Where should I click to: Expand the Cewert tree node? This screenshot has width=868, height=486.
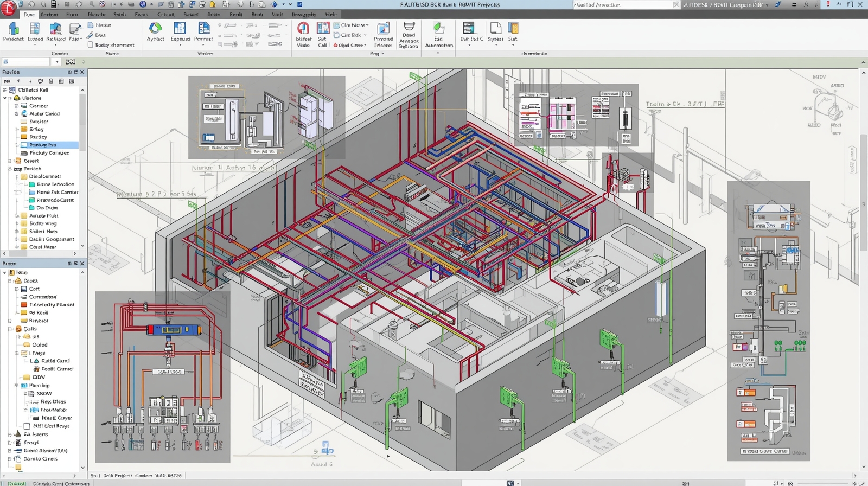point(10,161)
